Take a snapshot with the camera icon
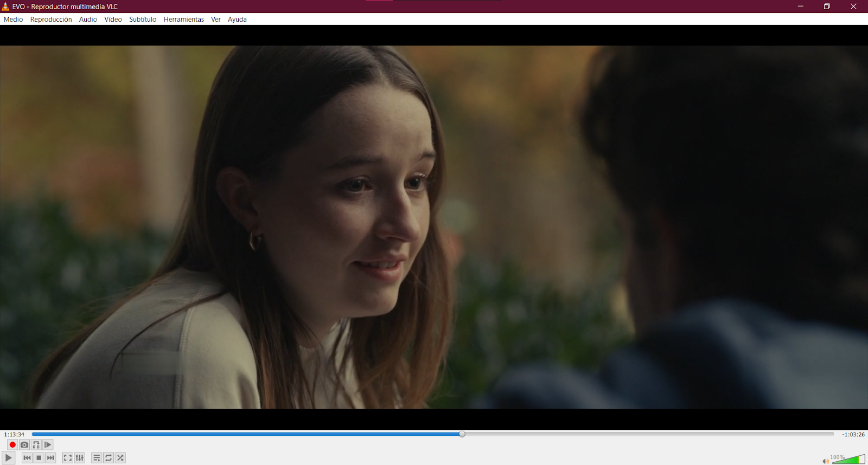Viewport: 868px width, 465px height. pyautogui.click(x=24, y=444)
